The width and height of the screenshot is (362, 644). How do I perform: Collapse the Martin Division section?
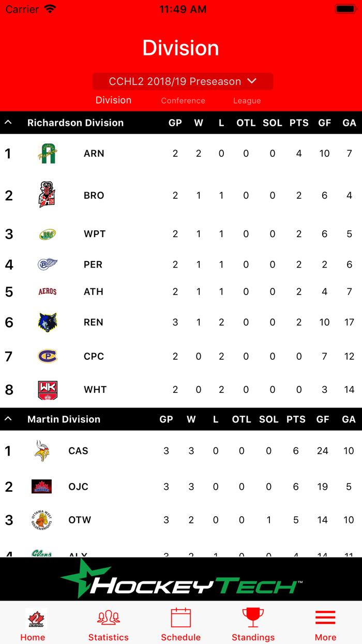(7, 419)
